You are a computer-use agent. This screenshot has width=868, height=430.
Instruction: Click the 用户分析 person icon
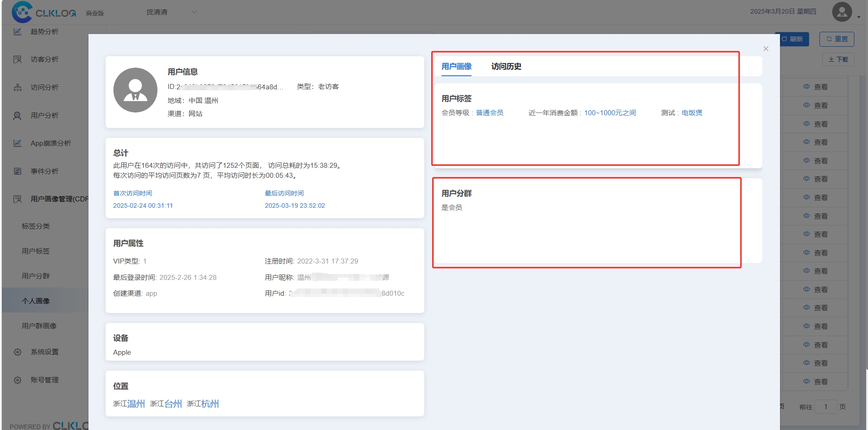(x=17, y=116)
